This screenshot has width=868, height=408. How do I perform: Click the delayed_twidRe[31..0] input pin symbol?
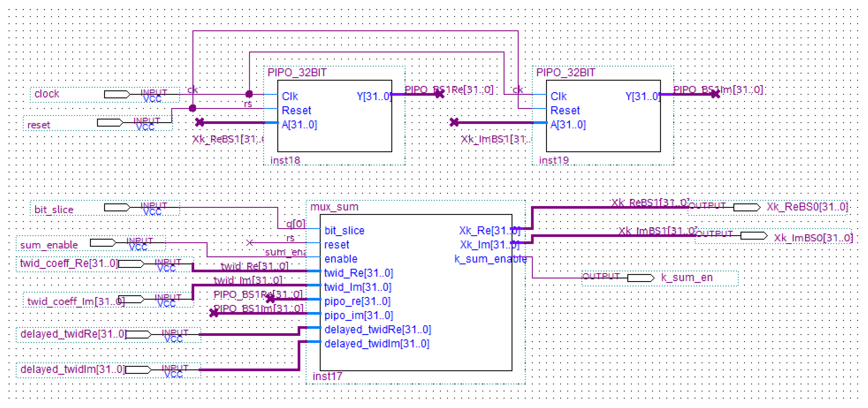[x=138, y=335]
